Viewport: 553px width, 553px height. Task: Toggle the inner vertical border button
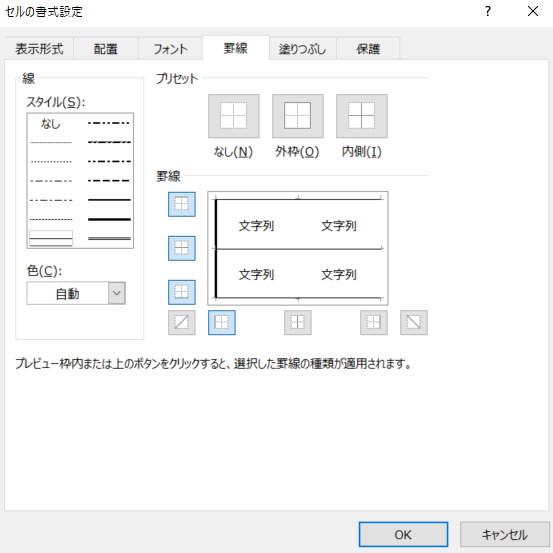click(298, 322)
